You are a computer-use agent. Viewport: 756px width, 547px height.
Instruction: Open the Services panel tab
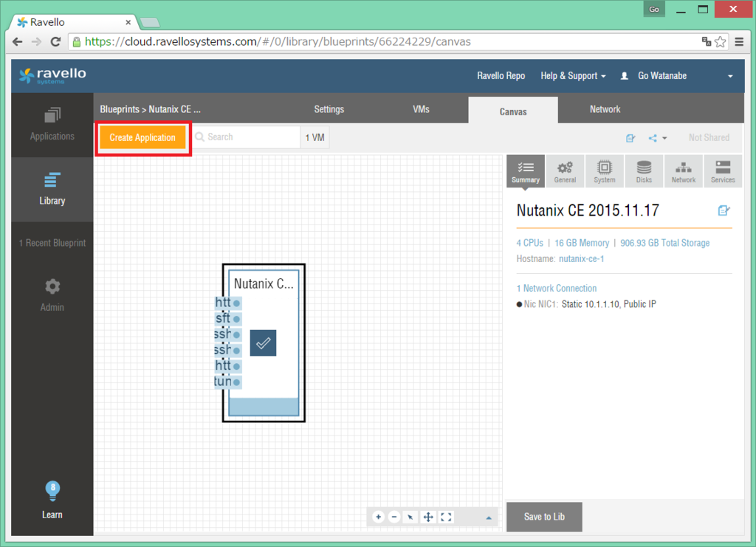(x=724, y=171)
